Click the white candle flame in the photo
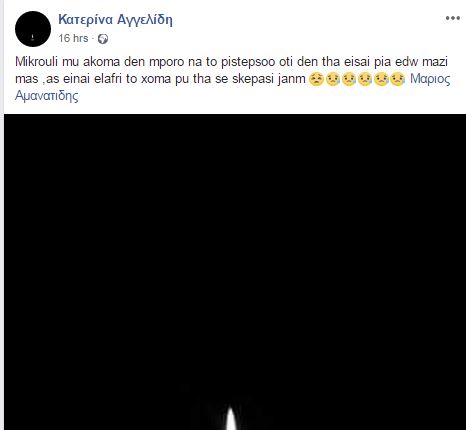This screenshot has width=466, height=430. point(232,416)
